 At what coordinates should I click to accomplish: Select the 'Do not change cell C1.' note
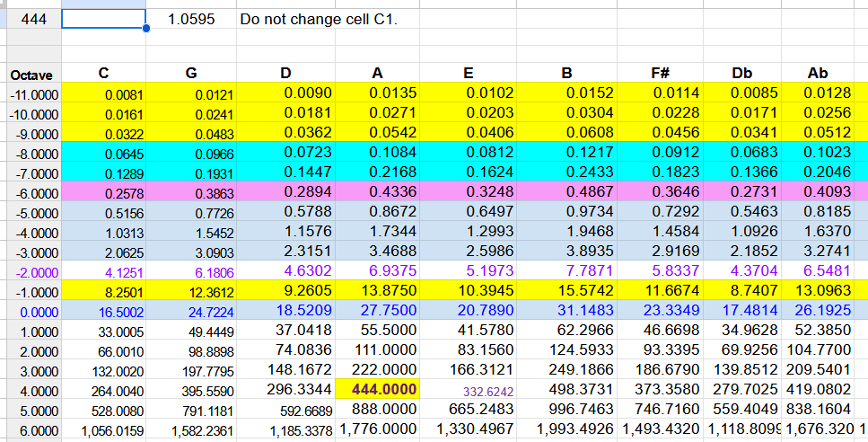pyautogui.click(x=319, y=19)
